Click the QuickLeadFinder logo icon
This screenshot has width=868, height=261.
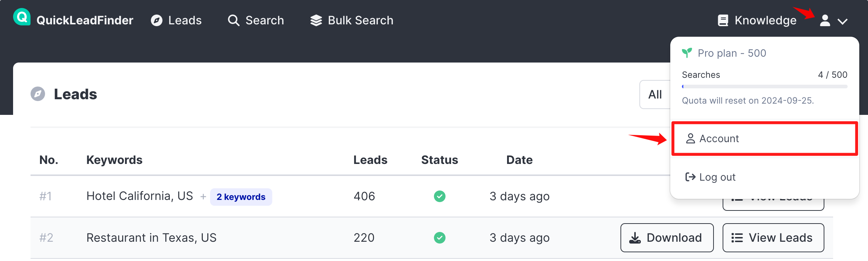pos(22,17)
